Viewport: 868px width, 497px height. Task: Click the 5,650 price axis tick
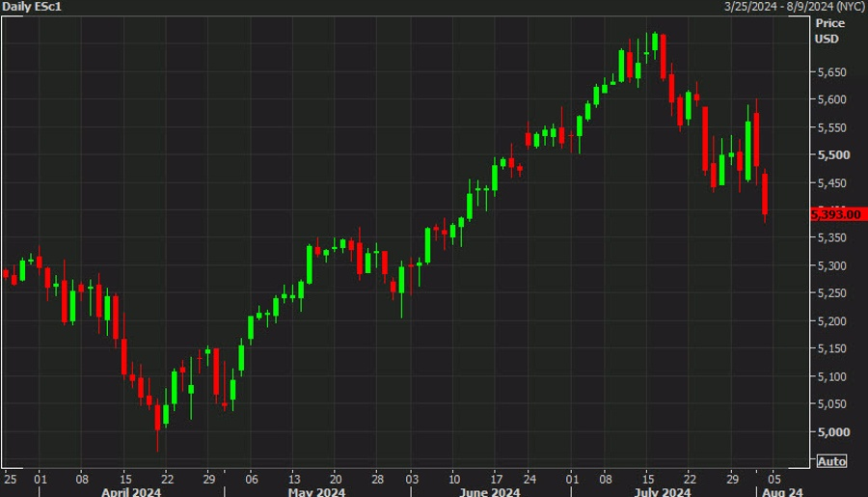831,72
